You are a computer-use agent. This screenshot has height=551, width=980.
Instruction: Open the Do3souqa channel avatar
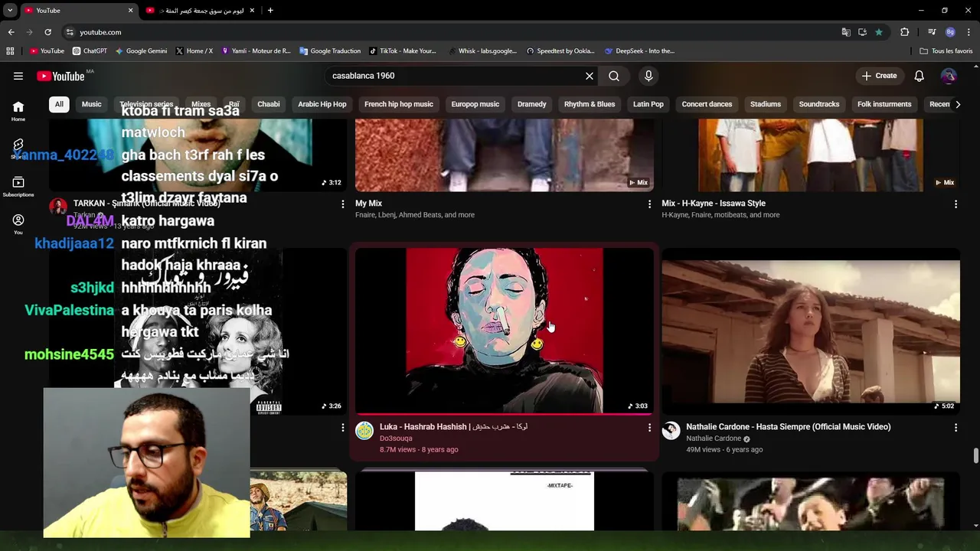pyautogui.click(x=364, y=431)
